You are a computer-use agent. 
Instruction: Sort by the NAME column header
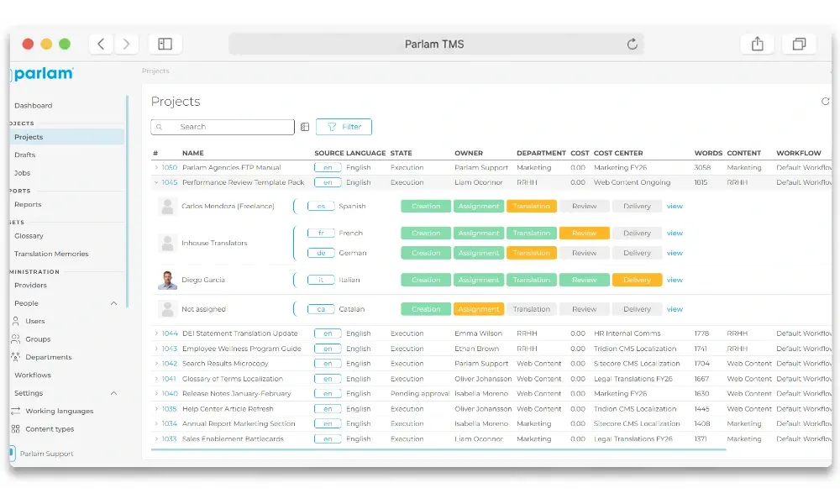pos(193,153)
